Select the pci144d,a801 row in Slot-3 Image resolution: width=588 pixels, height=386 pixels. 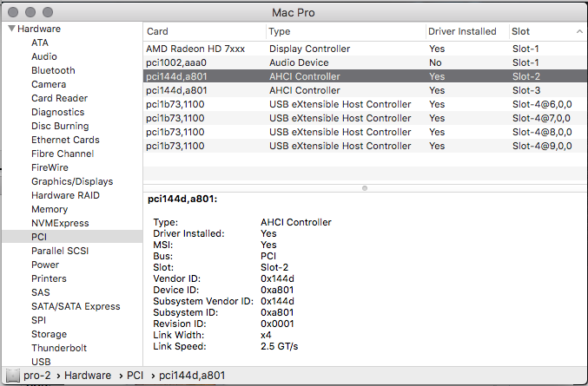coord(366,90)
